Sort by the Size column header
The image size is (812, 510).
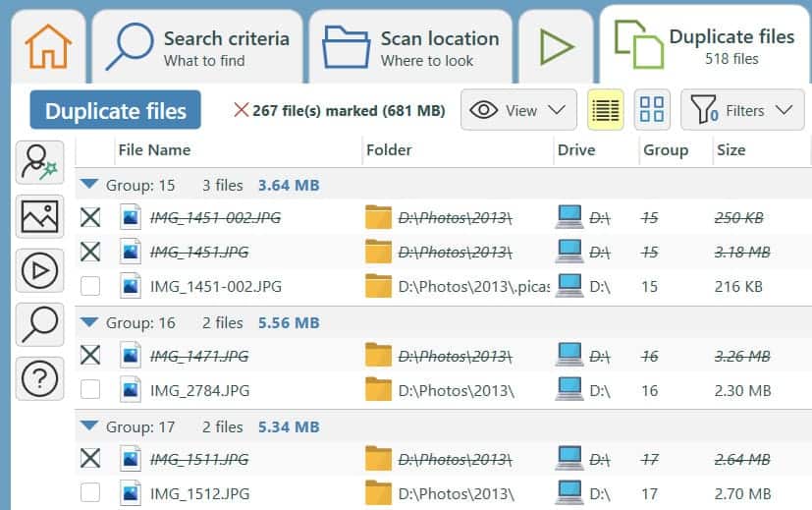[731, 150]
